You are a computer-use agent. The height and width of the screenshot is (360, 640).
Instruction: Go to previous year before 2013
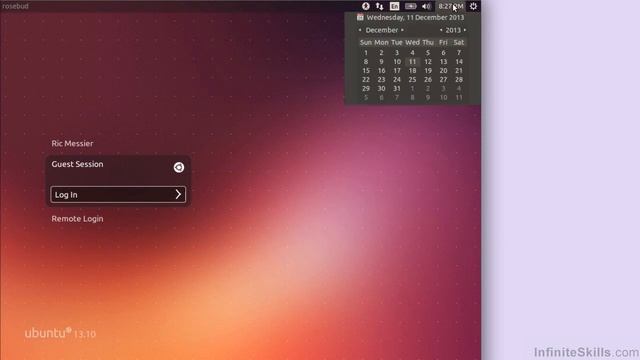441,30
